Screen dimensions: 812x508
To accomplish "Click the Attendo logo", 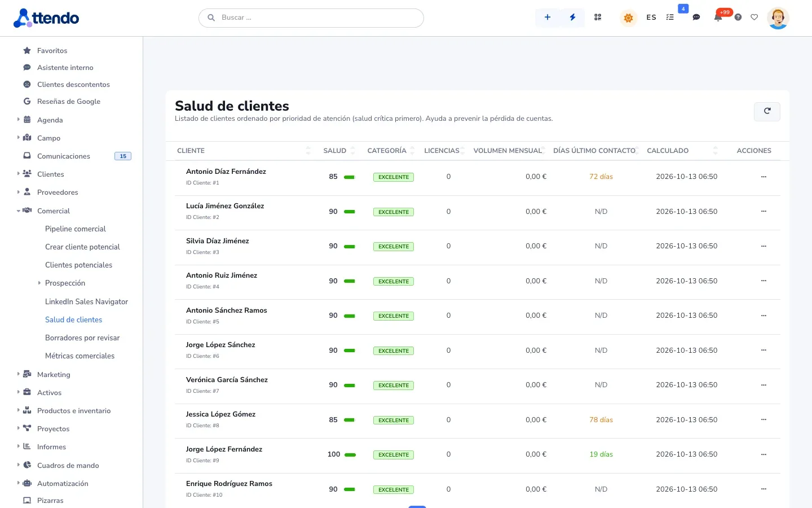I will [46, 18].
